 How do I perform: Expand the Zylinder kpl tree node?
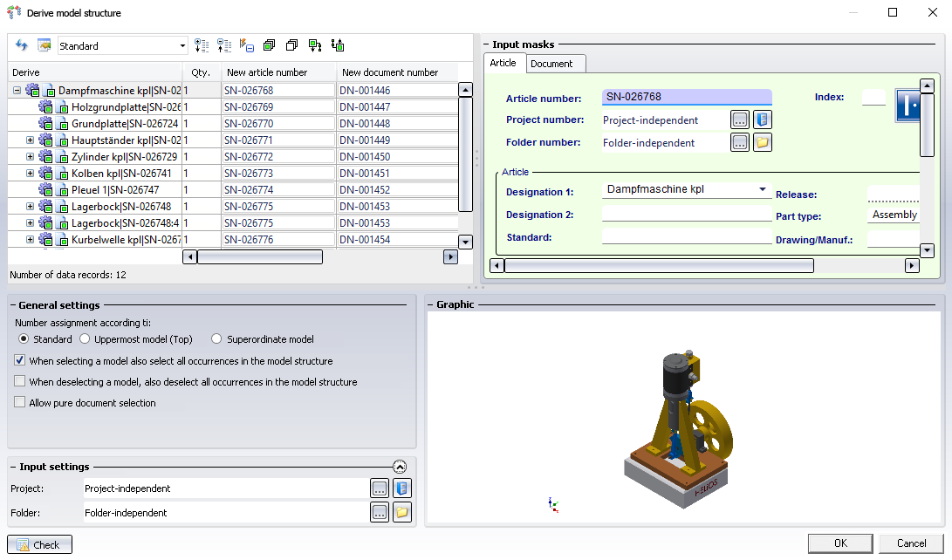click(30, 157)
